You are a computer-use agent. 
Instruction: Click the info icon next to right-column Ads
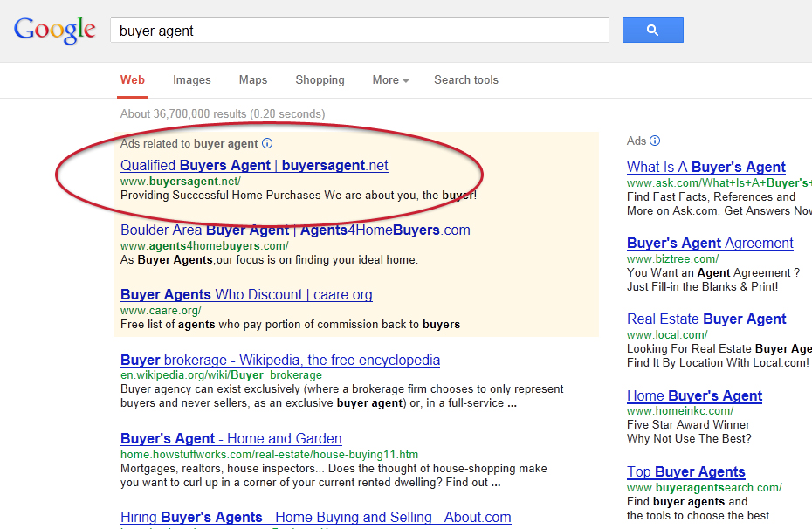click(x=655, y=141)
